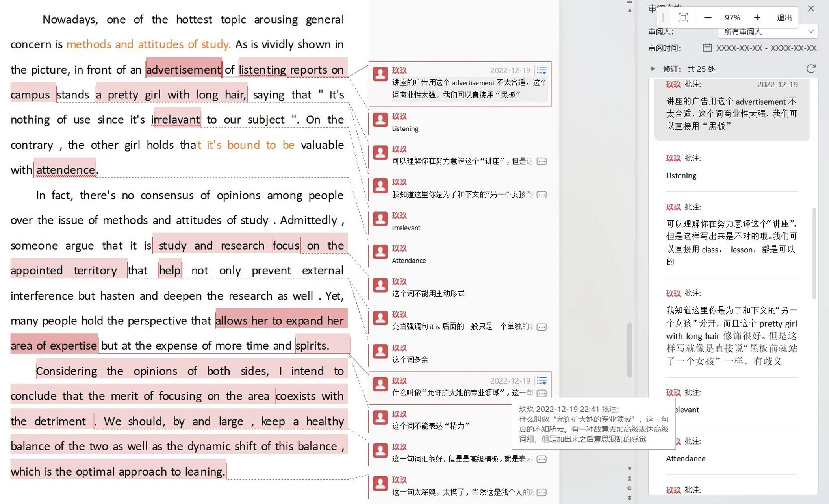The height and width of the screenshot is (504, 829).
Task: Zoom out with the minus button
Action: [x=708, y=18]
